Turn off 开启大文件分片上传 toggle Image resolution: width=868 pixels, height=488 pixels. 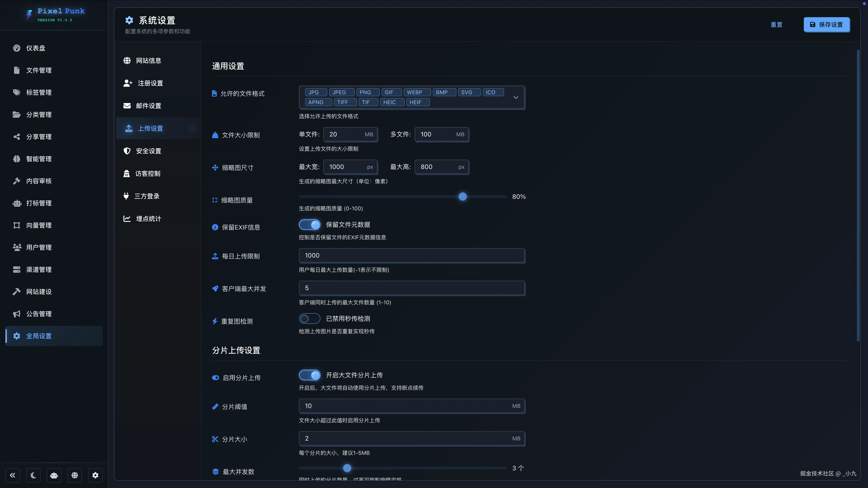point(309,375)
